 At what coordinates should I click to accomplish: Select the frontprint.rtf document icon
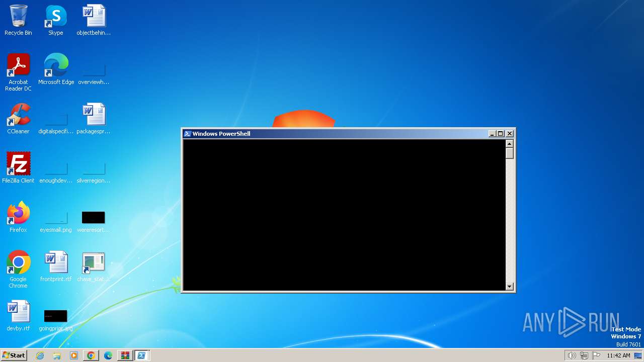tap(56, 266)
